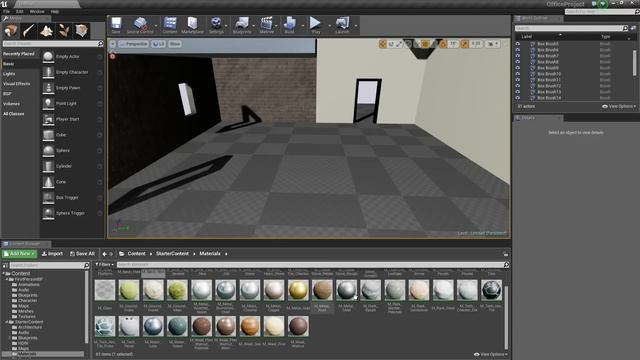Open the Matinee toolbar icon
The width and height of the screenshot is (640, 360).
click(267, 25)
